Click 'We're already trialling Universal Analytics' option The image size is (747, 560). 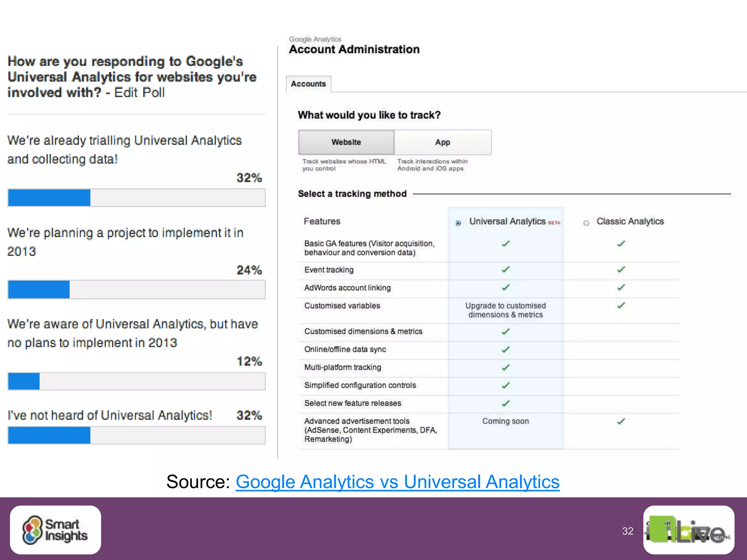point(124,150)
